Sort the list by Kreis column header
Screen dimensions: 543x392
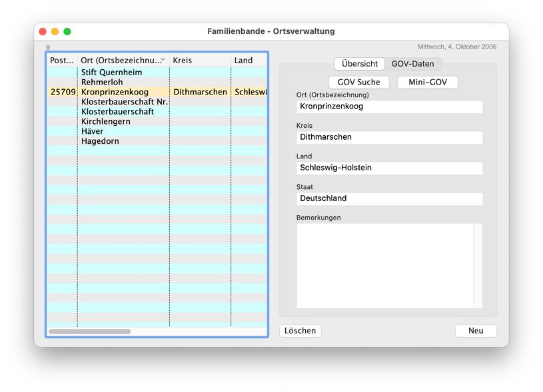tap(200, 60)
